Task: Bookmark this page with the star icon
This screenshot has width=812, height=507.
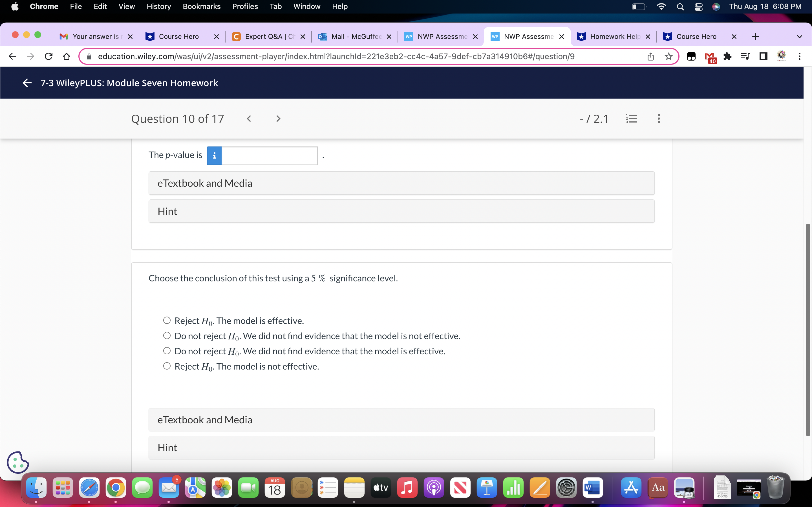Action: pyautogui.click(x=669, y=56)
